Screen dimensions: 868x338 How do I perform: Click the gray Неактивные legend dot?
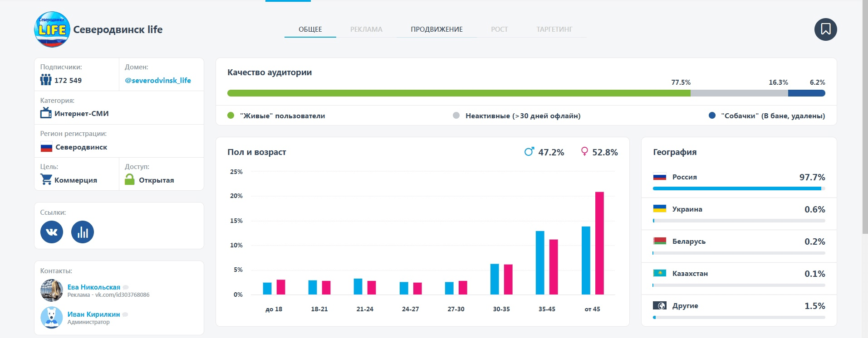coord(456,116)
